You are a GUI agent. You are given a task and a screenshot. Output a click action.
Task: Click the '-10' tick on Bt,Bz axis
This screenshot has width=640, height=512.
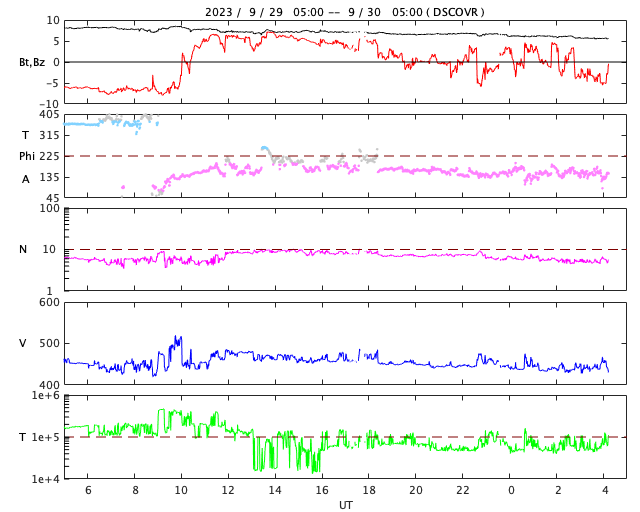(x=49, y=104)
